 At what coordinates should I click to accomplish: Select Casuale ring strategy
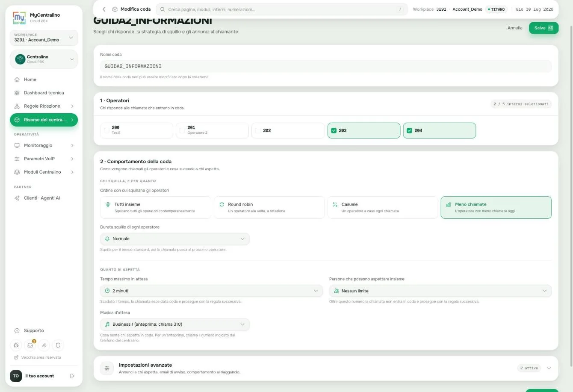coord(383,207)
